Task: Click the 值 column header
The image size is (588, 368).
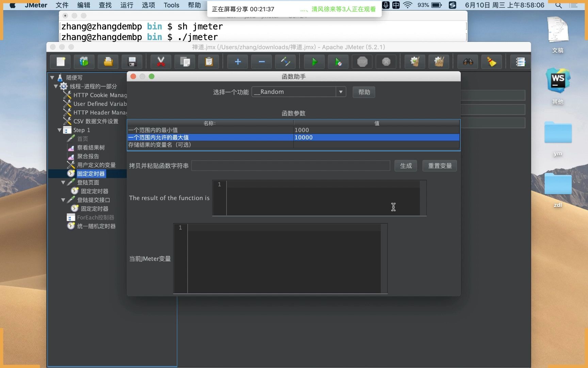Action: [x=376, y=123]
